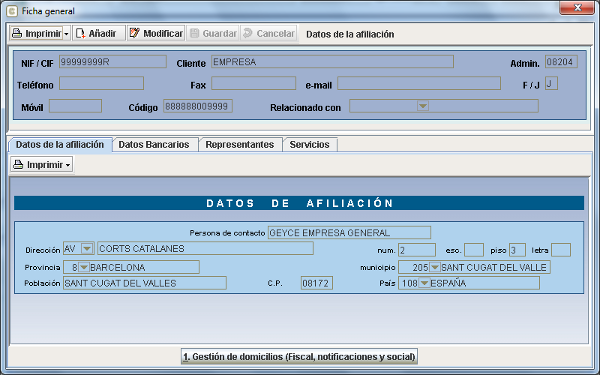Click the Móvil input field
600x375 pixels.
tap(75, 106)
